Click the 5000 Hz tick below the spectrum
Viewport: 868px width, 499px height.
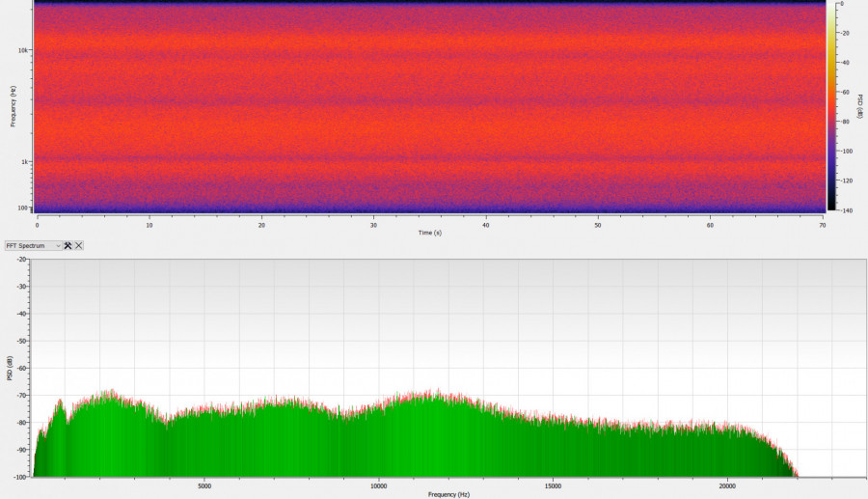tap(203, 485)
